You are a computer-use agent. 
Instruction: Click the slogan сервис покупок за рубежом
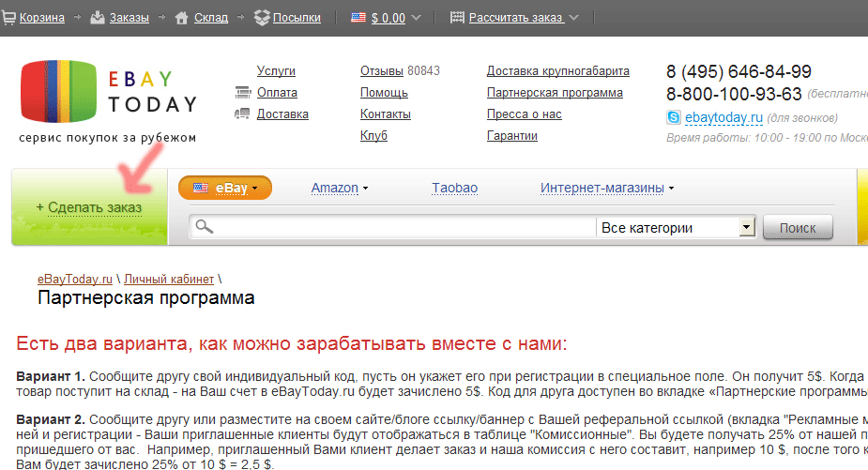pos(107,138)
